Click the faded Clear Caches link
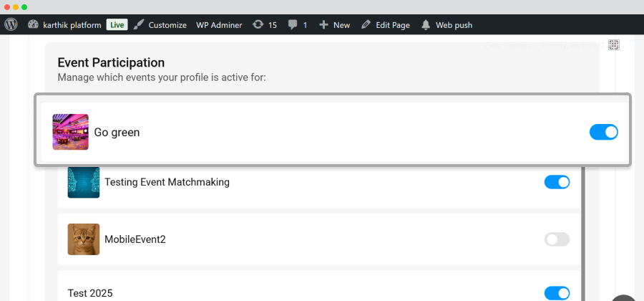The width and height of the screenshot is (644, 301). pyautogui.click(x=507, y=46)
